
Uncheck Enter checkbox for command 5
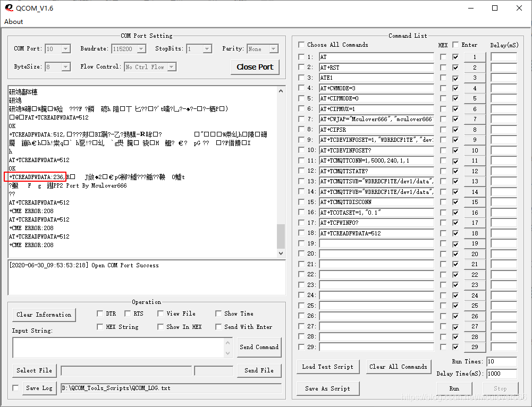tap(455, 98)
